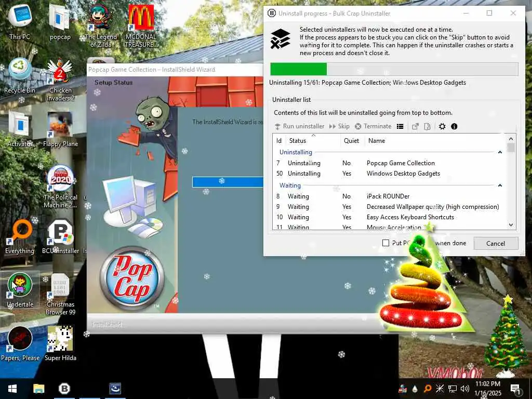Select the MCDONAL TREASURE desktop shortcut
Image resolution: width=532 pixels, height=399 pixels.
pos(141,26)
